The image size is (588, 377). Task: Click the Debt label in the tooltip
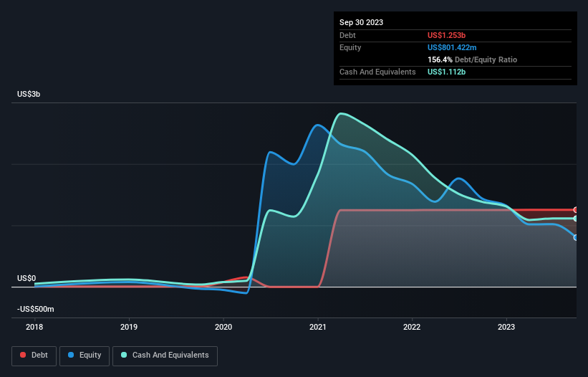pyautogui.click(x=347, y=35)
